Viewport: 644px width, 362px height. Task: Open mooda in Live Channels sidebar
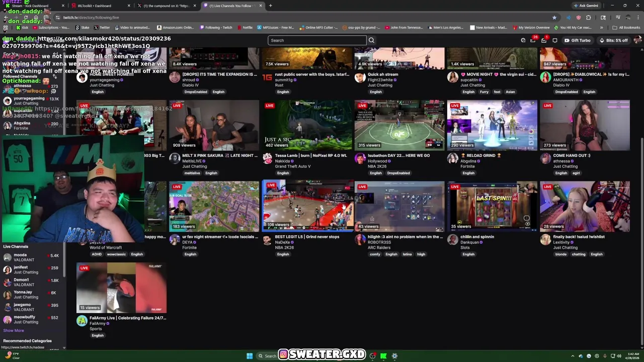31,257
